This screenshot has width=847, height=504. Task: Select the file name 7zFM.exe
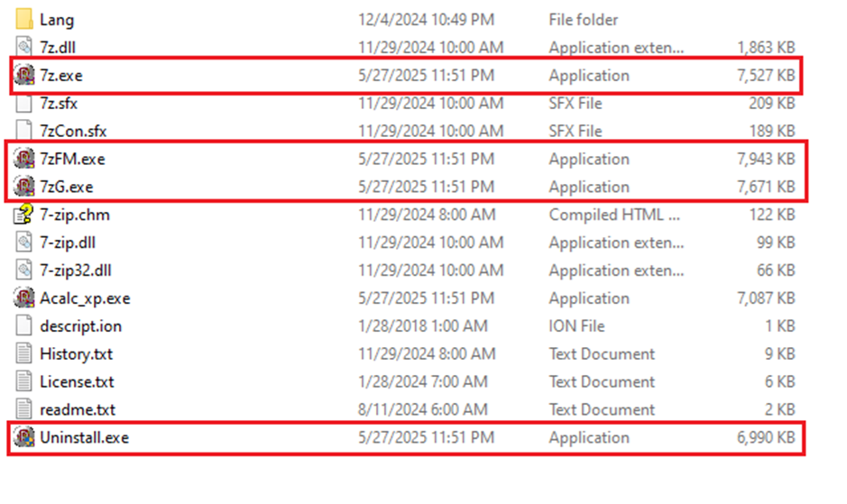(x=72, y=159)
